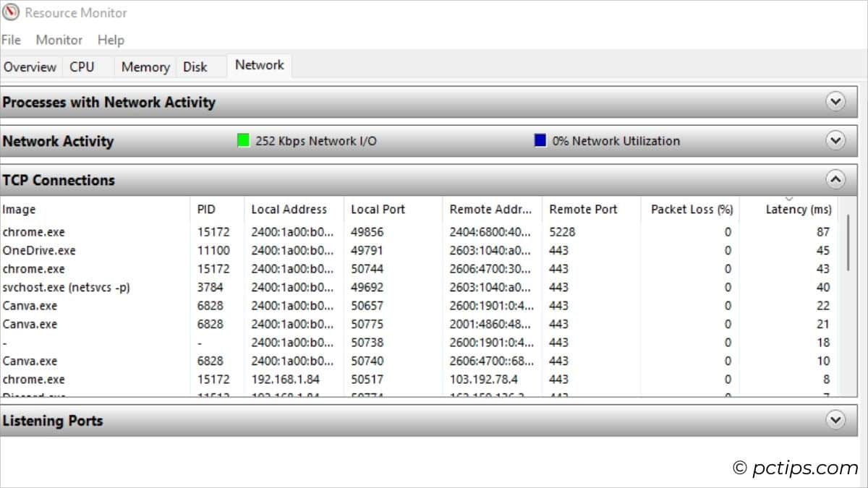
Task: Expand the Processes with Network Activity section
Action: coord(836,100)
